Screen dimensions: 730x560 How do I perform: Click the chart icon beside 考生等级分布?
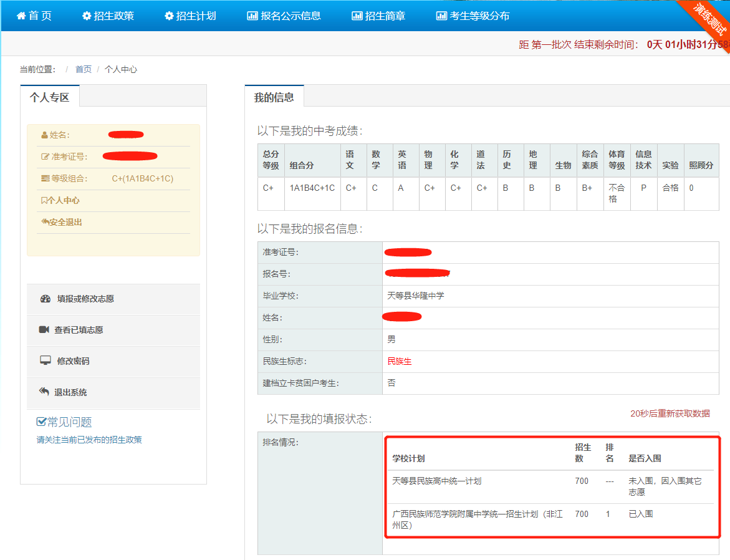click(x=441, y=16)
